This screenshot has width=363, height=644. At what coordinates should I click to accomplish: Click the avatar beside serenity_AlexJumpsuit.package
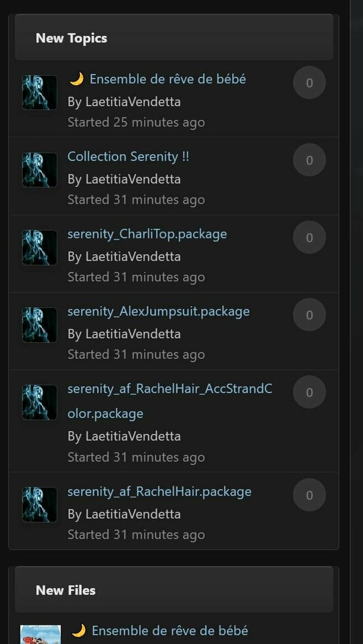coord(39,325)
